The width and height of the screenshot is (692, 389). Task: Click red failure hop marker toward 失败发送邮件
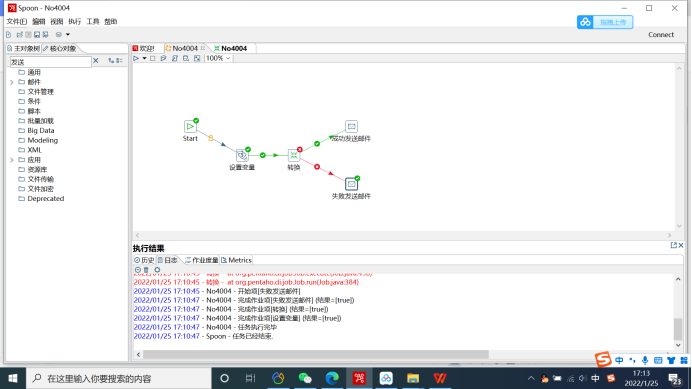pos(317,167)
